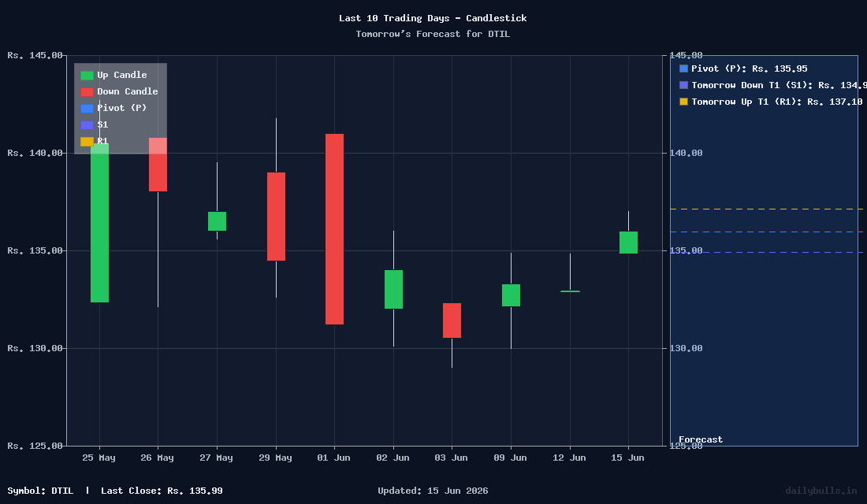This screenshot has width=867, height=504.
Task: Click the 29 May red candle
Action: [276, 217]
